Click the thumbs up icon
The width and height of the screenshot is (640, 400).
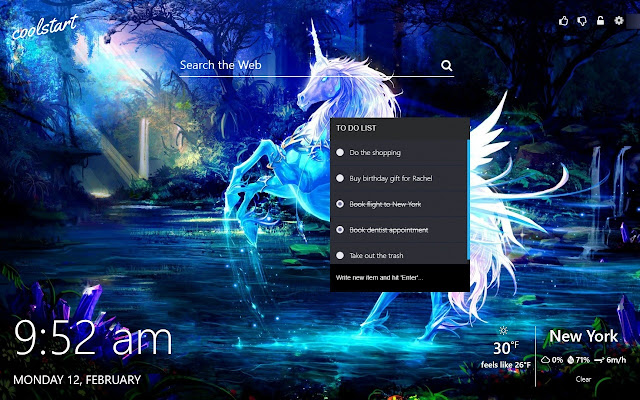[x=563, y=20]
